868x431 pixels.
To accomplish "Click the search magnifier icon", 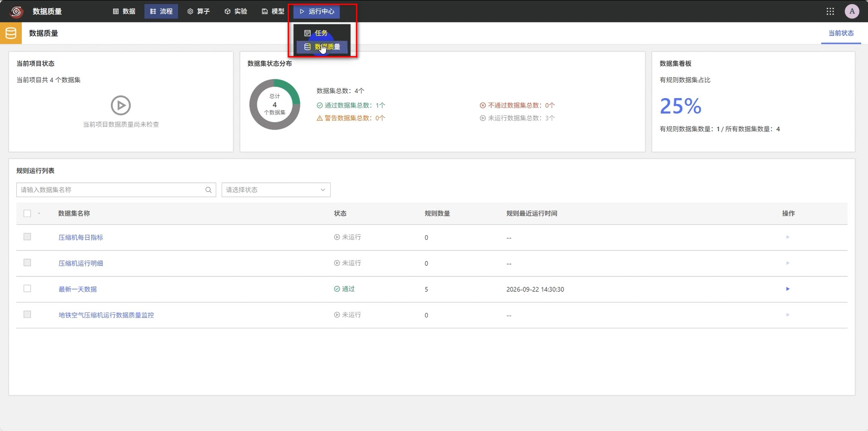I will (209, 190).
